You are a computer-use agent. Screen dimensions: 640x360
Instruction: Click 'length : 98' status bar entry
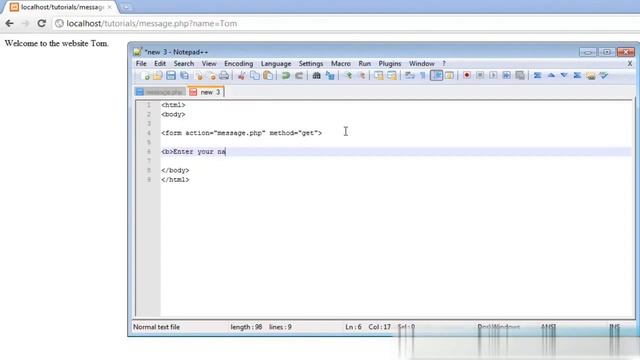[x=246, y=327]
